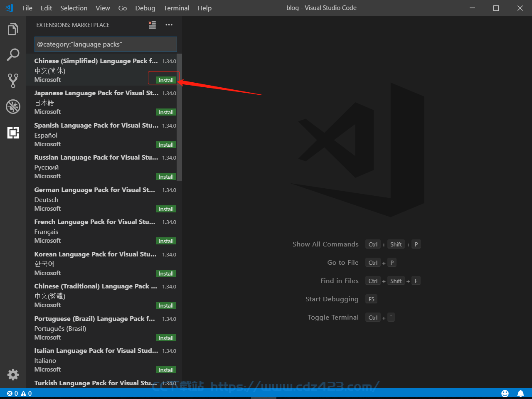Open notifications bell in status bar
Viewport: 532px width, 399px height.
[520, 393]
